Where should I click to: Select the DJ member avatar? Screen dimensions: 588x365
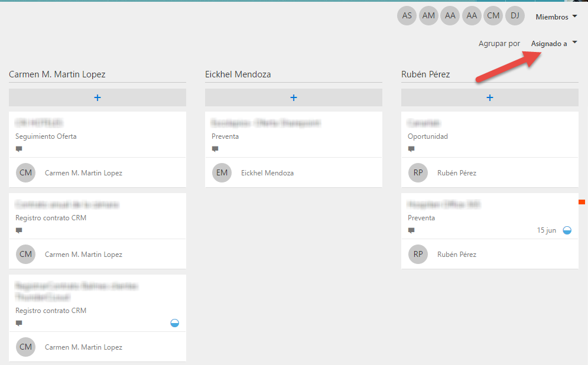pos(515,16)
